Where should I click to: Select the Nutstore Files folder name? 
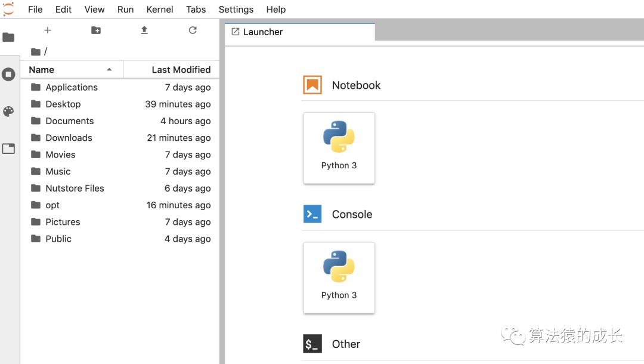pos(75,188)
